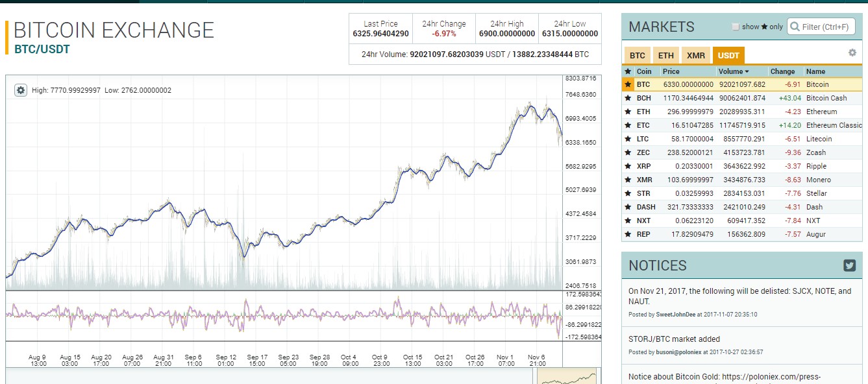Click the Last Price value 6325.96404290
Image resolution: width=868 pixels, height=384 pixels.
[x=380, y=34]
